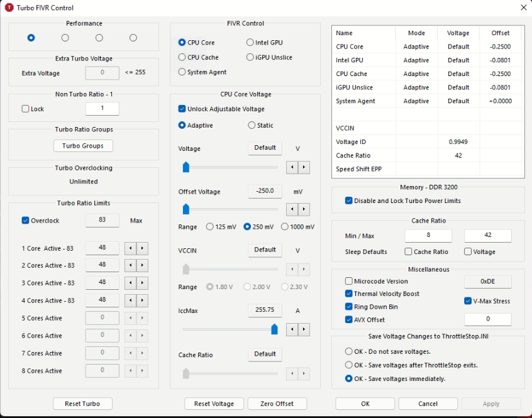Image resolution: width=532 pixels, height=418 pixels.
Task: Select System Agent in FIVR Control
Action: pyautogui.click(x=202, y=72)
